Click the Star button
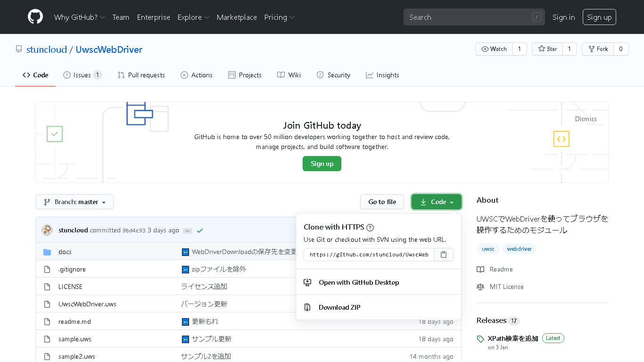Screen dimensions: 644x362 point(547,49)
